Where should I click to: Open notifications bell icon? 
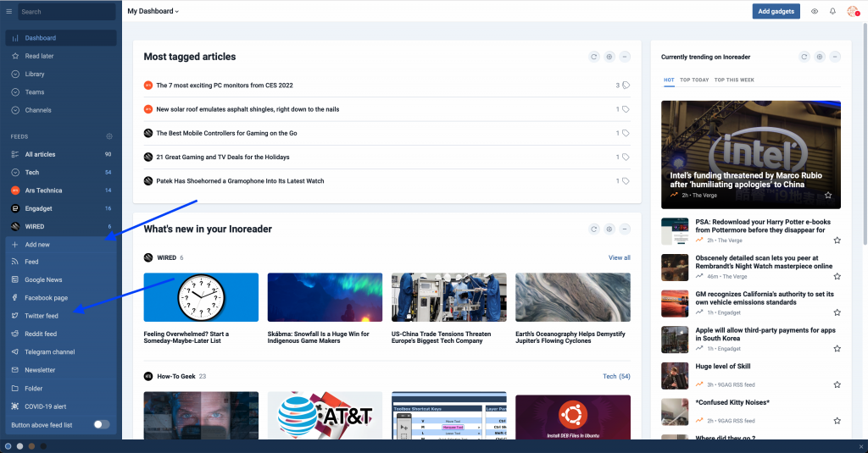click(832, 12)
